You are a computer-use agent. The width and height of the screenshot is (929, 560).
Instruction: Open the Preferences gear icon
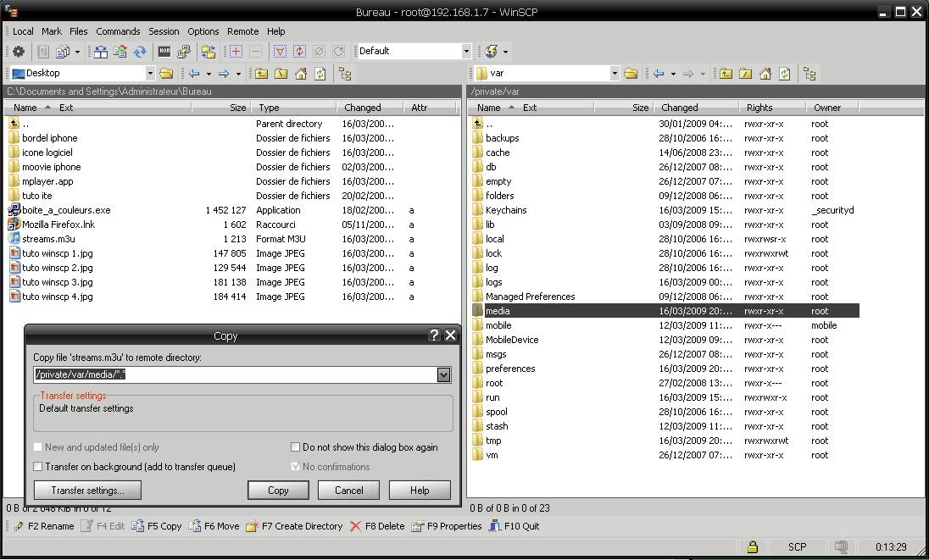pos(18,52)
